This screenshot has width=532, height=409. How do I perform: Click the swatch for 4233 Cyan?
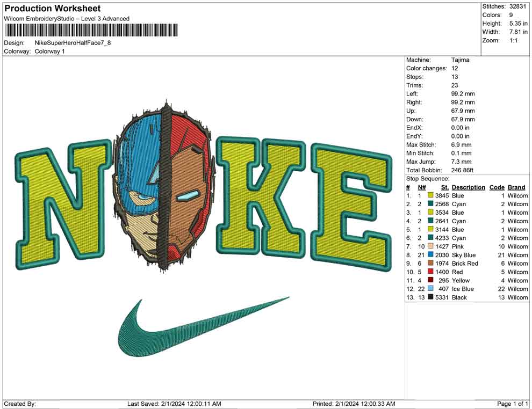tap(430, 238)
